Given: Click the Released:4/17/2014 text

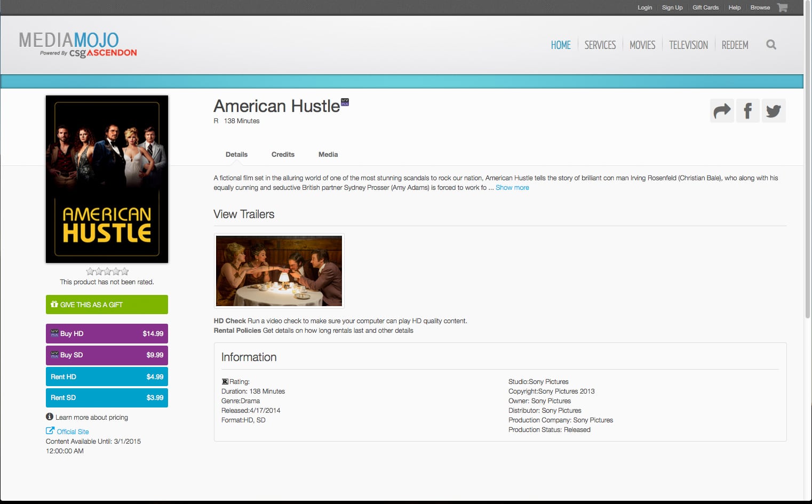Looking at the screenshot, I should [251, 411].
